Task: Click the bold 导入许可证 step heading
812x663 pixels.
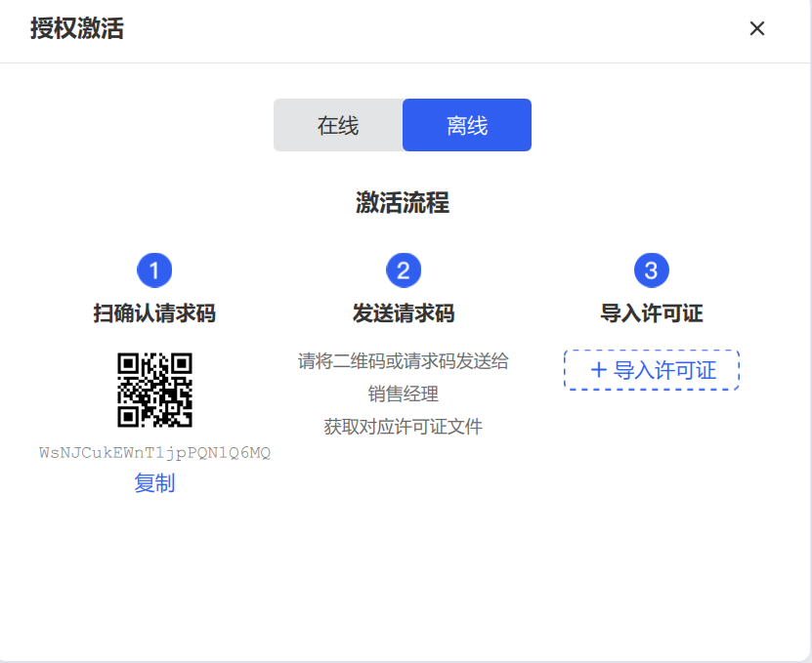Action: [652, 313]
